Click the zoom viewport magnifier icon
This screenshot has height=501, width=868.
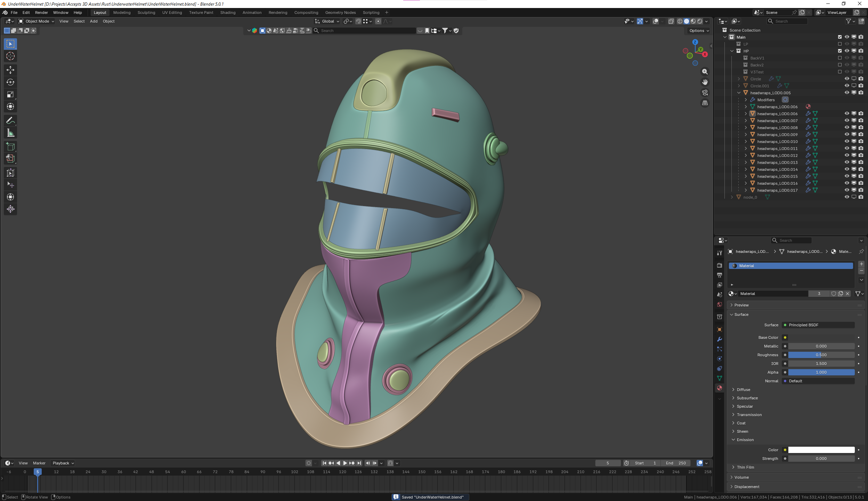point(705,72)
